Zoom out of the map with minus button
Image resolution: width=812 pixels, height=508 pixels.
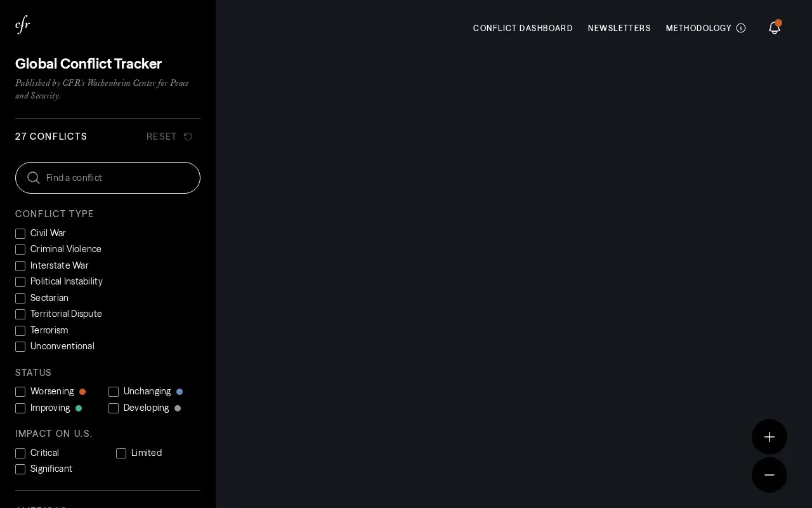coord(769,475)
